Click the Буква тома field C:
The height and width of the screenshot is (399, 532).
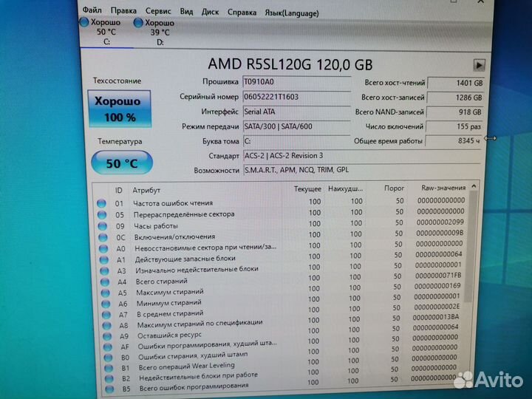297,141
